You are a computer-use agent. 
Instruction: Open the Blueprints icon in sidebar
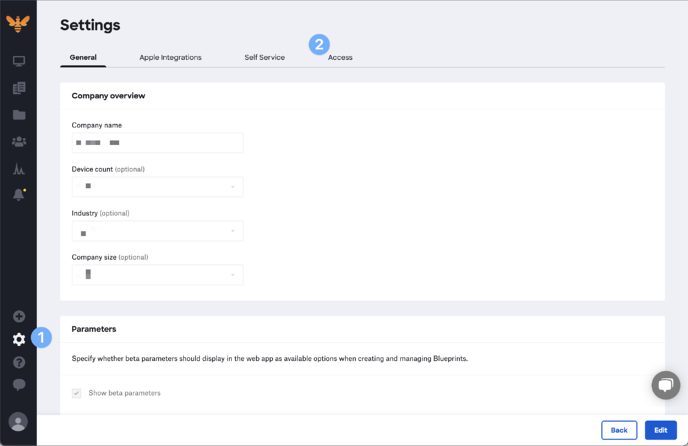click(19, 88)
